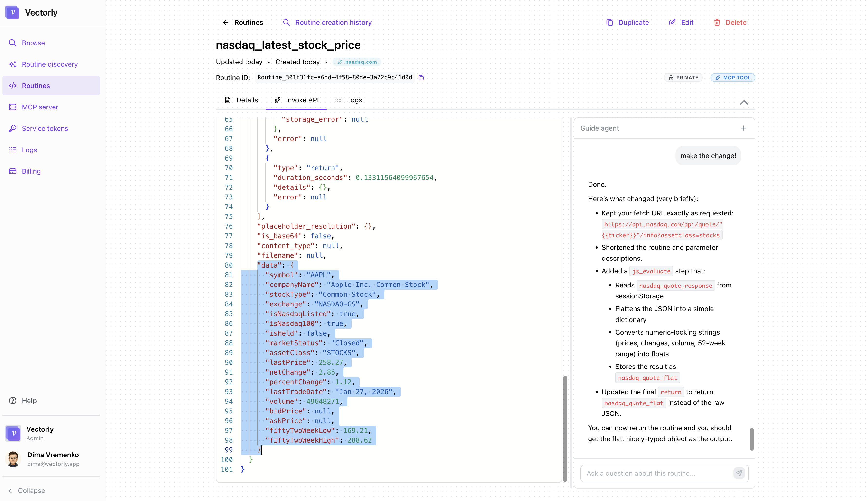Open Routine discovery in the sidebar
This screenshot has height=501, width=868.
coord(50,64)
